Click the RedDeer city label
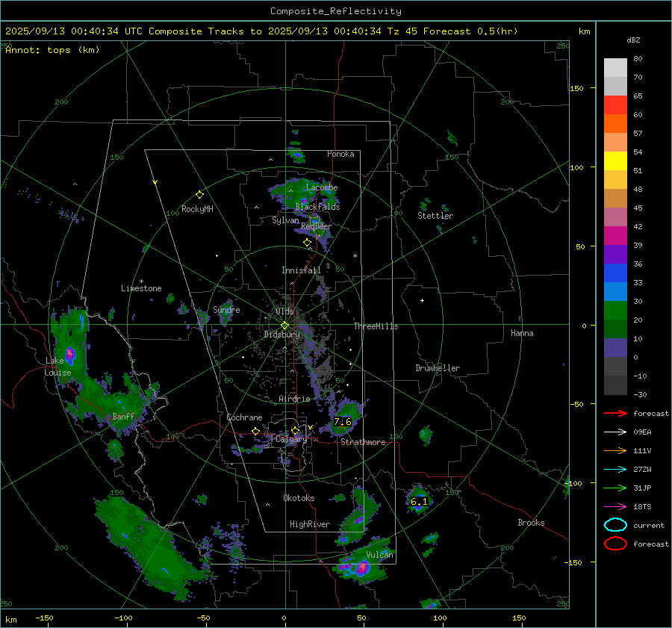This screenshot has width=672, height=628. click(317, 226)
